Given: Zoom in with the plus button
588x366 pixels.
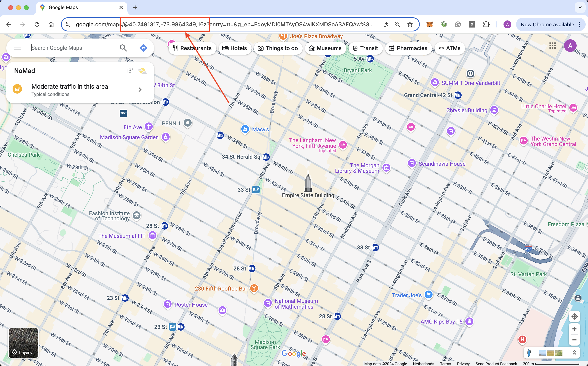Looking at the screenshot, I should (x=574, y=329).
